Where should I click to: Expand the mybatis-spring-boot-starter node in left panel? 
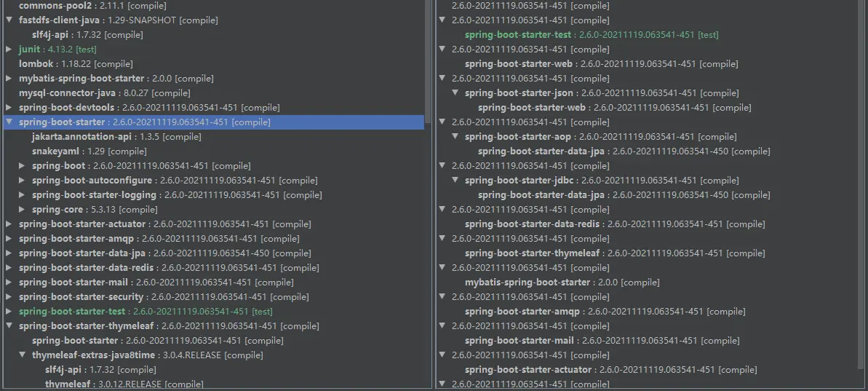click(9, 79)
